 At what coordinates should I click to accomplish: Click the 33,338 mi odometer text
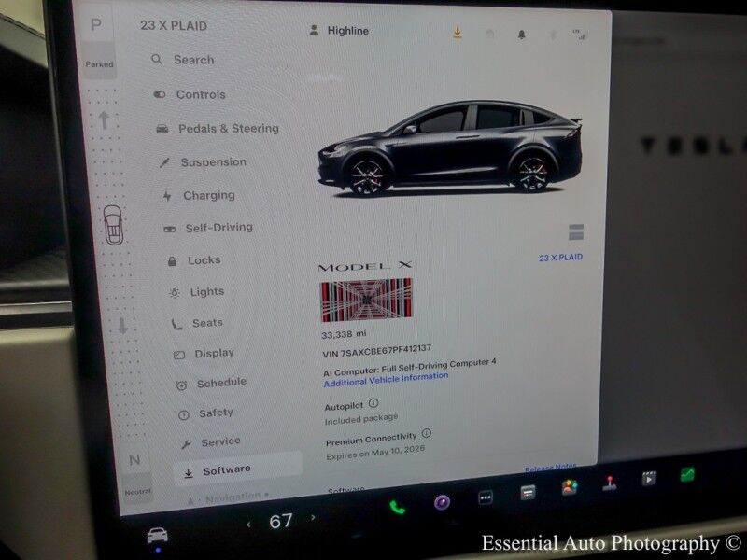tap(344, 334)
